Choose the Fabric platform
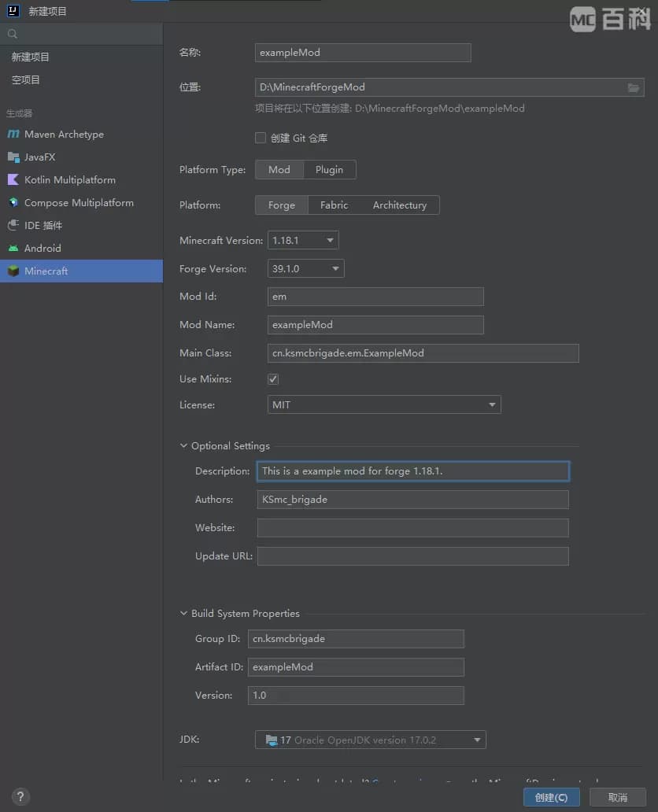Viewport: 658px width, 812px height. (335, 205)
